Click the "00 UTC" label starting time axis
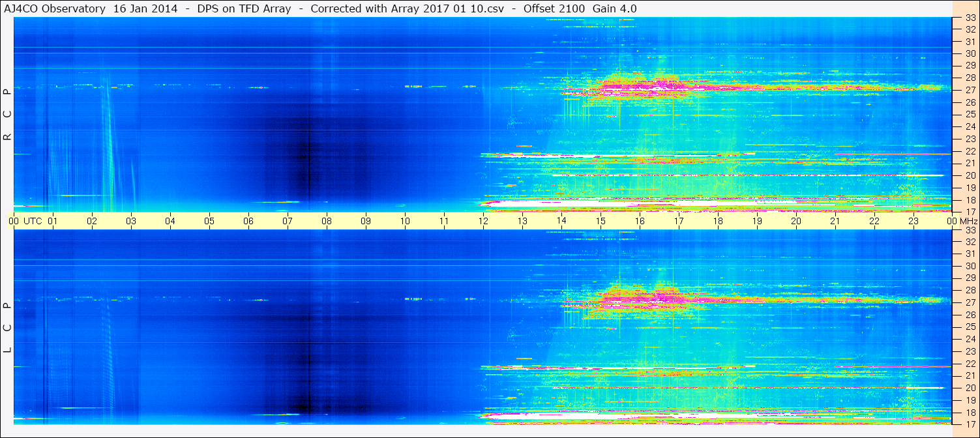Screen dimensions: 980x438 tap(25, 221)
